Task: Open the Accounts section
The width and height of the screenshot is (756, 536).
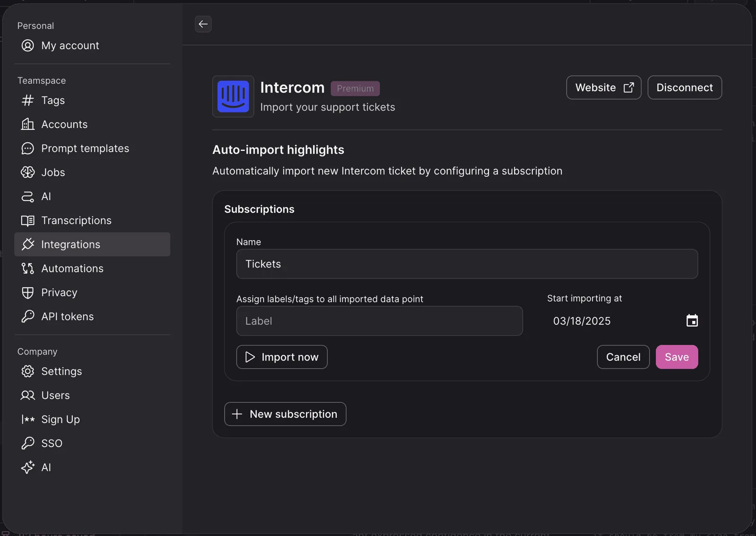Action: [x=92, y=124]
